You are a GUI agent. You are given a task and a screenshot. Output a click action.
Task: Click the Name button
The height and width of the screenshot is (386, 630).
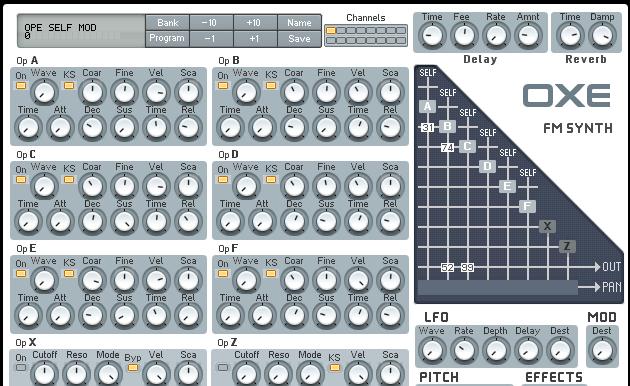299,22
